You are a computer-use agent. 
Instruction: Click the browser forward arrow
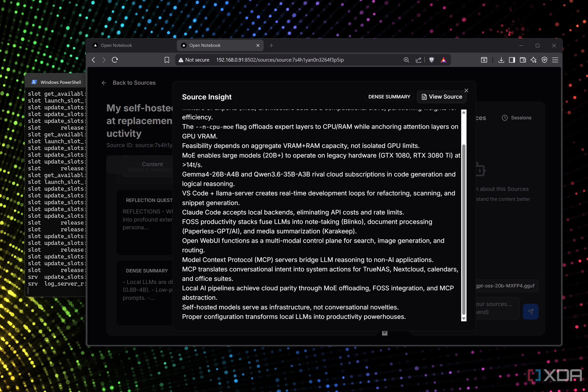click(x=104, y=60)
